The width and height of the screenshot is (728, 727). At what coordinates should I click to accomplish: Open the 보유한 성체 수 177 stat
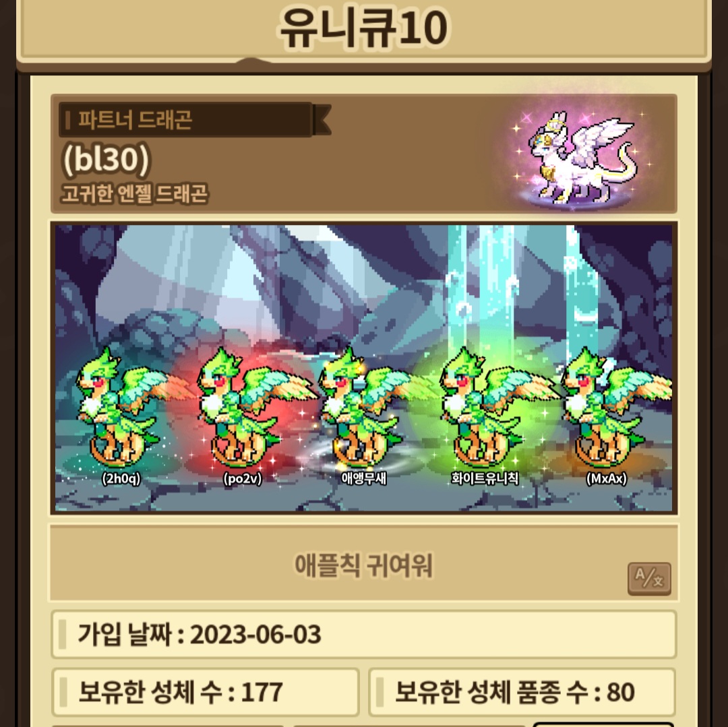[x=206, y=692]
